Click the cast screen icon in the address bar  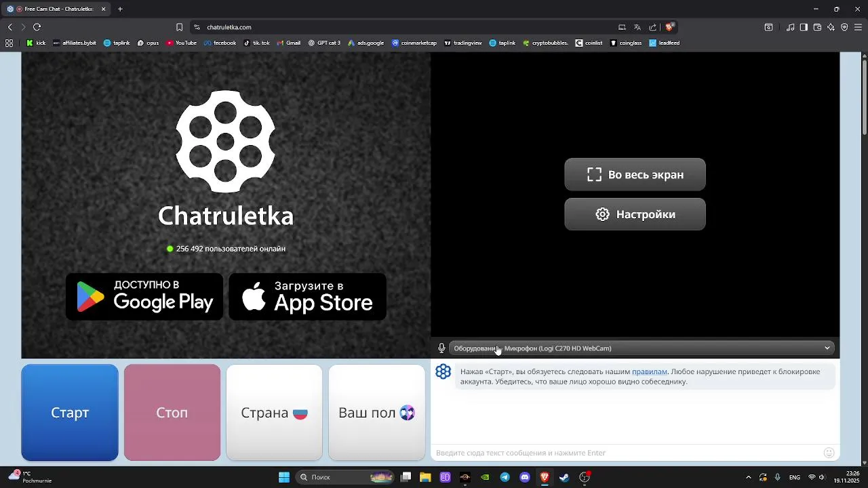pos(622,27)
